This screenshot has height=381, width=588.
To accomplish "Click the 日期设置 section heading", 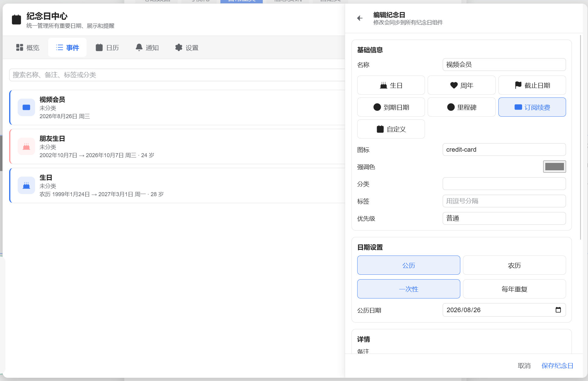I will click(370, 247).
